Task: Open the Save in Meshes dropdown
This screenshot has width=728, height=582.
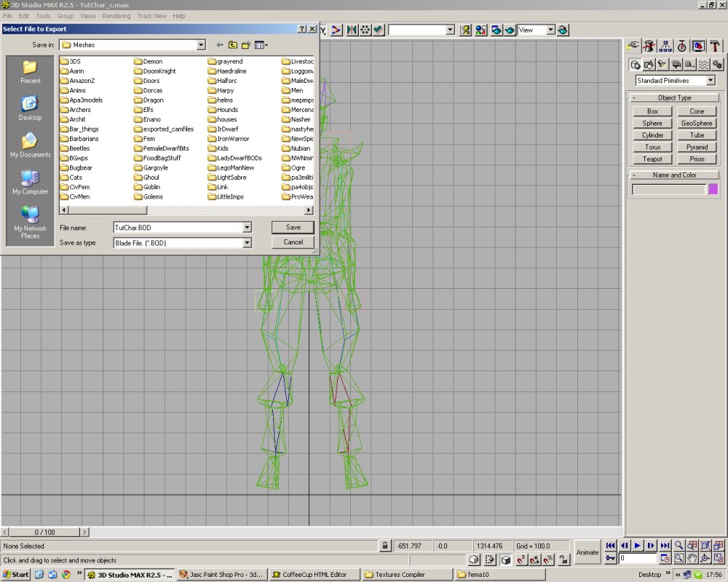Action: pyautogui.click(x=201, y=45)
